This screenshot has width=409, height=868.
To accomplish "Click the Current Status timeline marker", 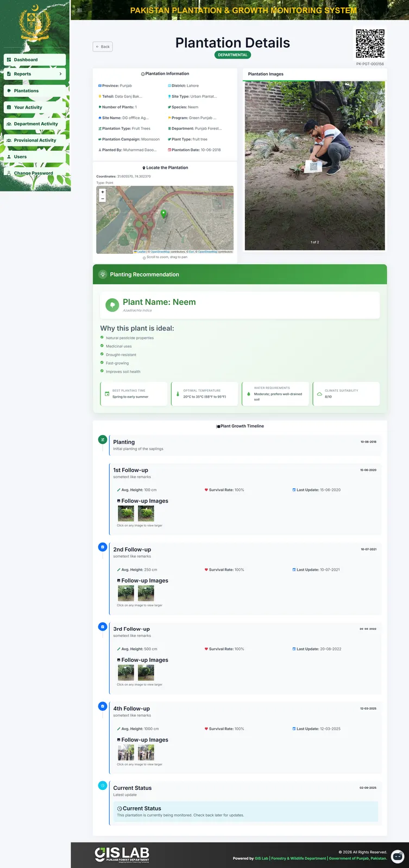I will point(102,785).
